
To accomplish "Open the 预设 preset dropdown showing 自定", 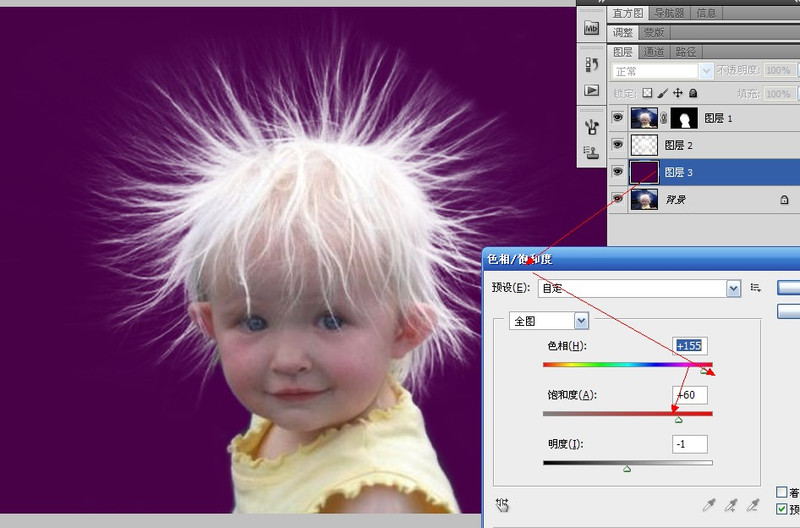I will tap(639, 288).
